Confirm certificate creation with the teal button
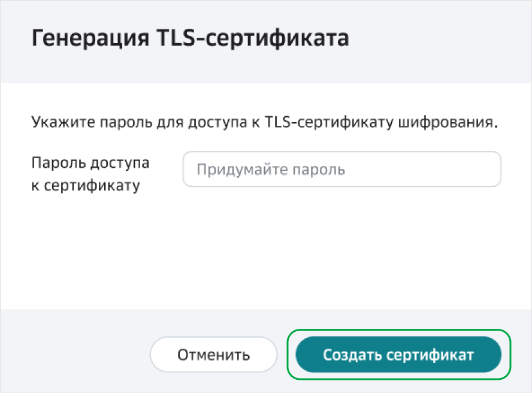The height and width of the screenshot is (393, 532). pos(398,355)
